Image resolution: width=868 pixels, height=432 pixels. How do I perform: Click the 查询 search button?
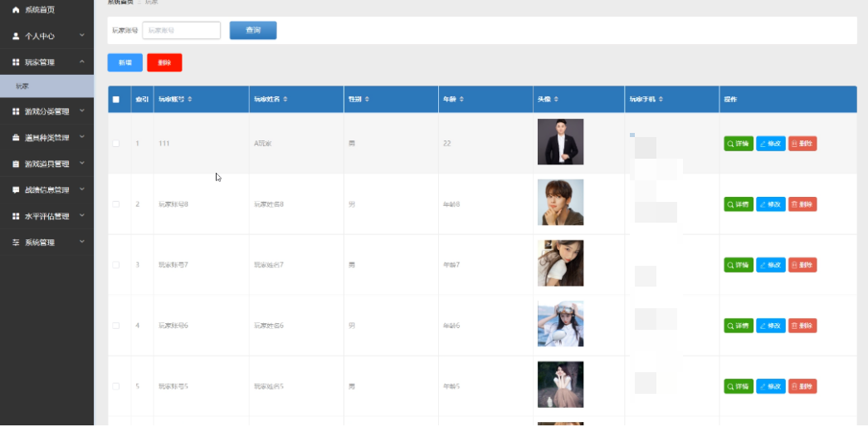(253, 31)
